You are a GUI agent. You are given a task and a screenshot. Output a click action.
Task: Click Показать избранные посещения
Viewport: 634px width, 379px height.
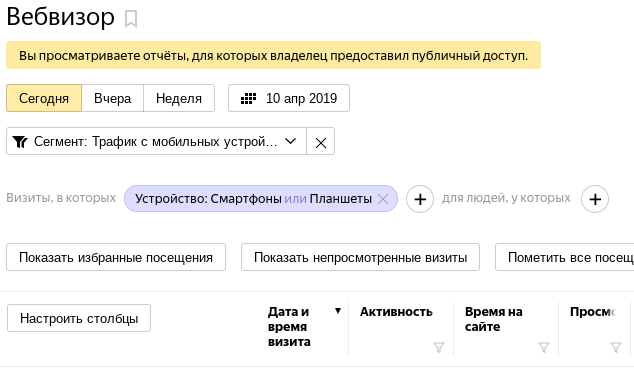116,257
